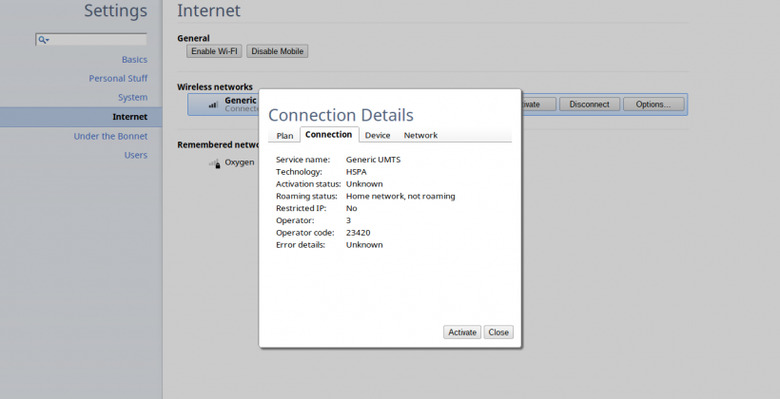Select the Connection tab
Image resolution: width=780 pixels, height=399 pixels.
[x=329, y=134]
